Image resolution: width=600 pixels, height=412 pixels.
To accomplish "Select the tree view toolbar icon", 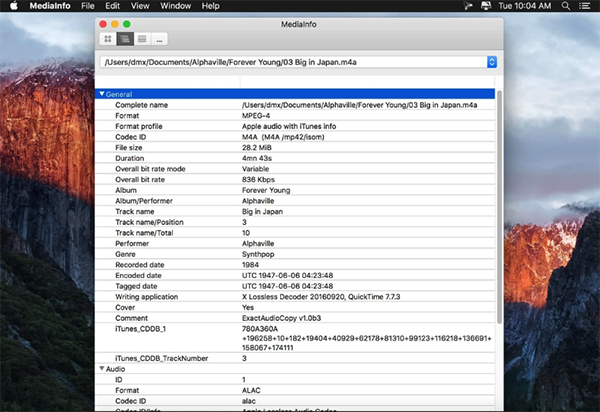I will [x=125, y=39].
